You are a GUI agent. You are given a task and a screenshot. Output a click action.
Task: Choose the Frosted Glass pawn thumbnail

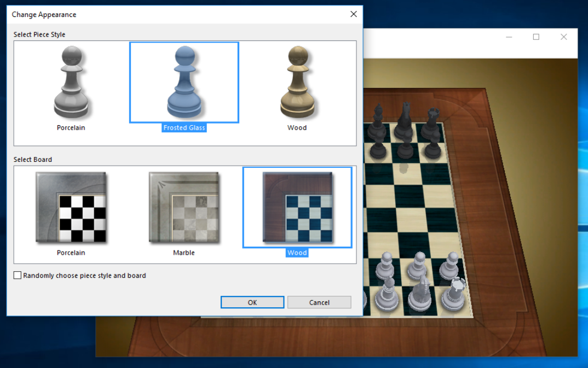[184, 82]
